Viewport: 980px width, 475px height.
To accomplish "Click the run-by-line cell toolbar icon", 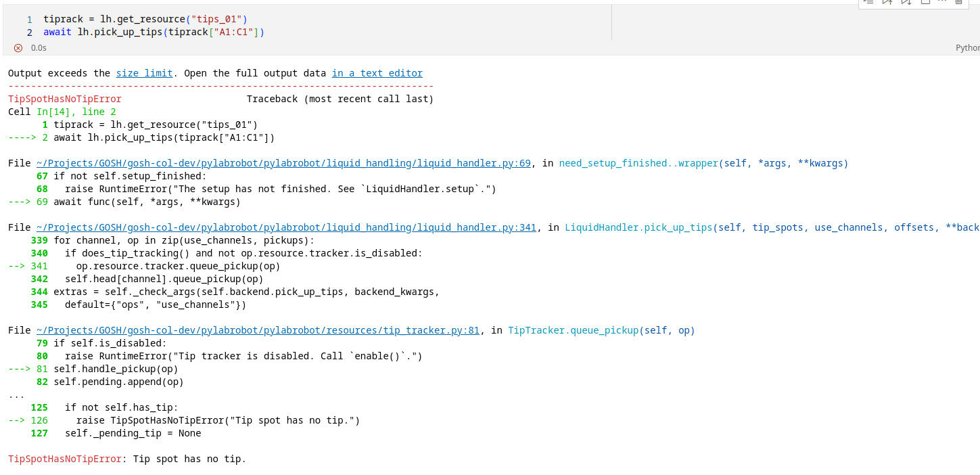I will 868,2.
